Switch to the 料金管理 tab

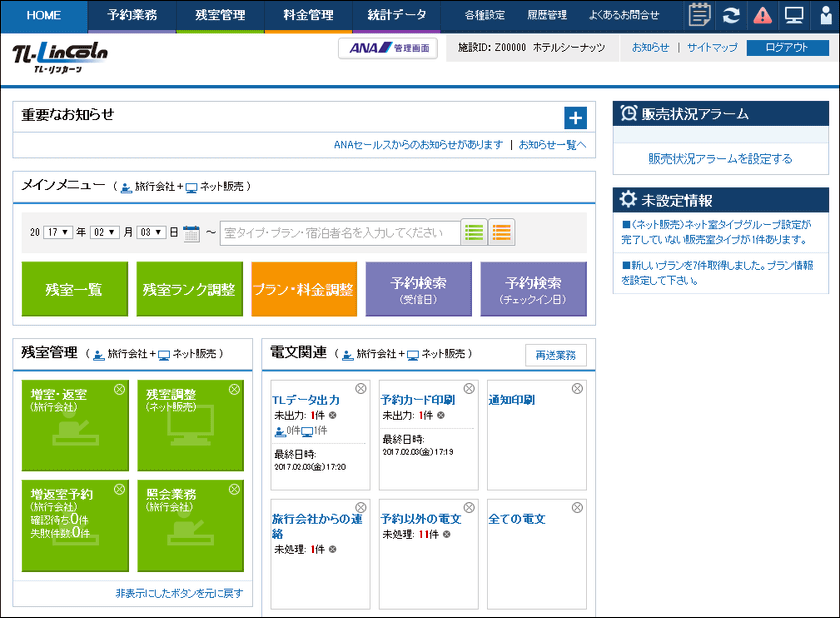[308, 15]
